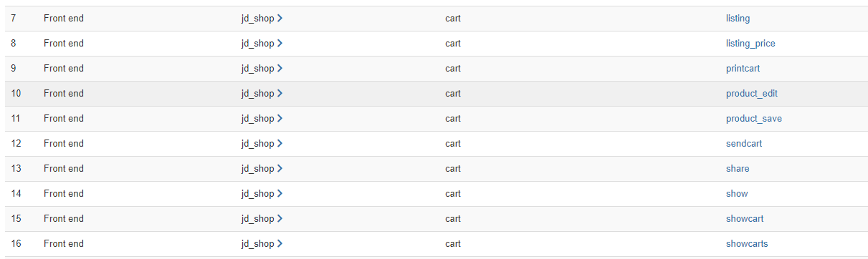The height and width of the screenshot is (259, 868).
Task: Select the showcart link
Action: 745,219
